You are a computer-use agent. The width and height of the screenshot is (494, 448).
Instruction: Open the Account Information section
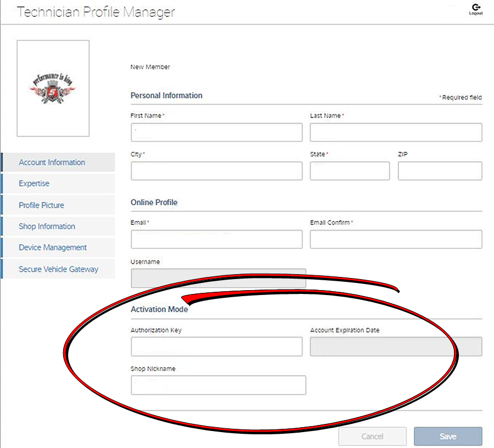click(52, 162)
